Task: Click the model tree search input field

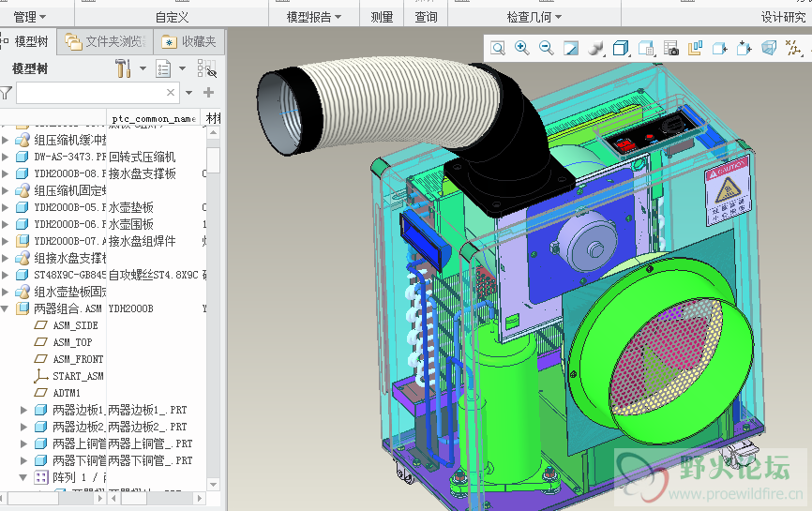Action: click(92, 93)
